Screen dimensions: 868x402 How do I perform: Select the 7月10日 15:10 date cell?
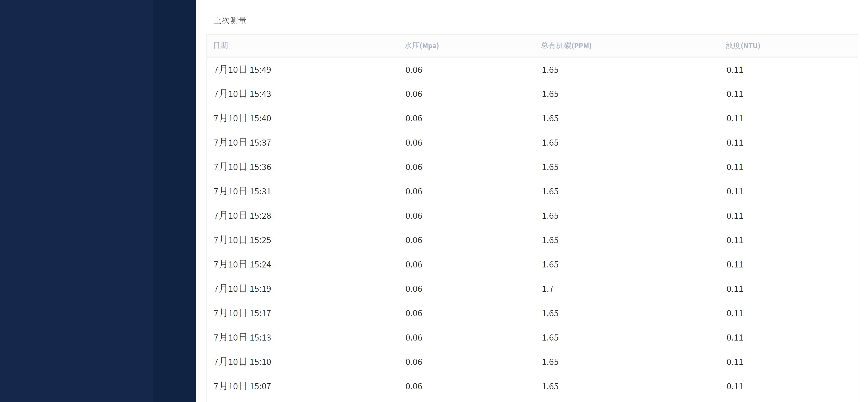(242, 362)
